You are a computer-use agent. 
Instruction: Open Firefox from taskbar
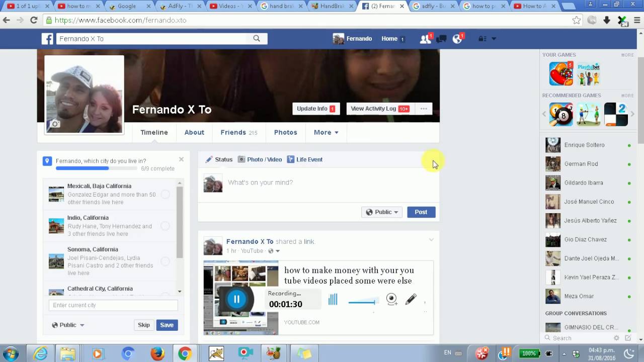tap(157, 353)
